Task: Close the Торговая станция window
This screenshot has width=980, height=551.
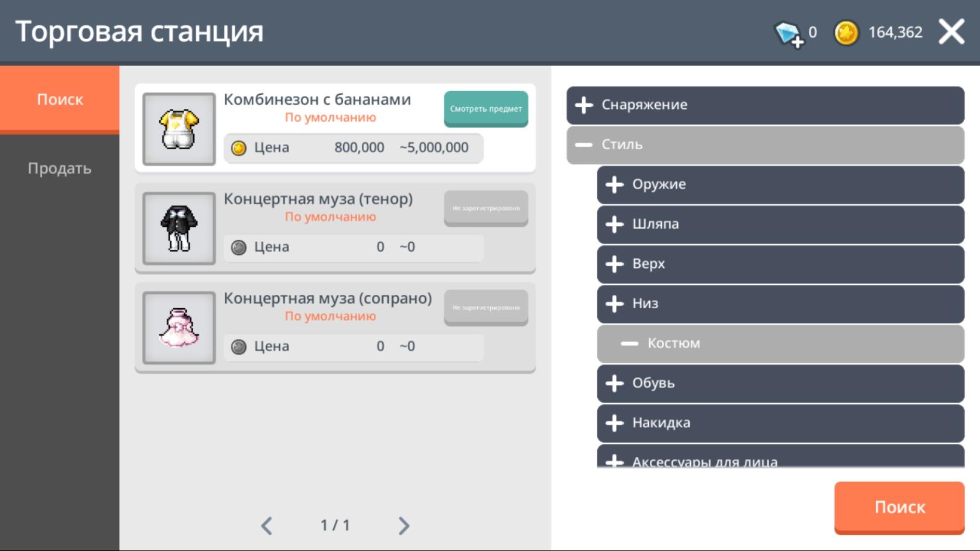Action: (951, 32)
